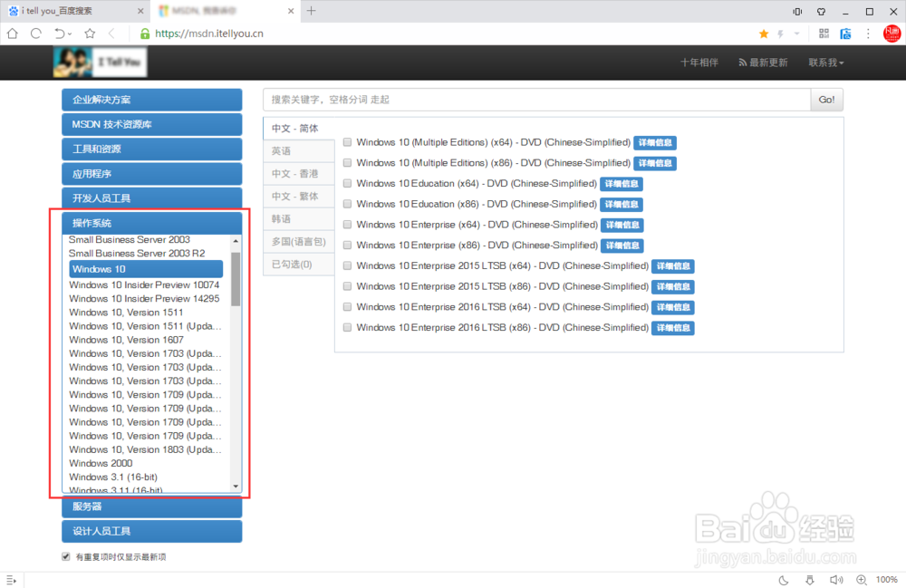Expand the 开发人员工具 category
The height and width of the screenshot is (588, 906).
(x=152, y=198)
